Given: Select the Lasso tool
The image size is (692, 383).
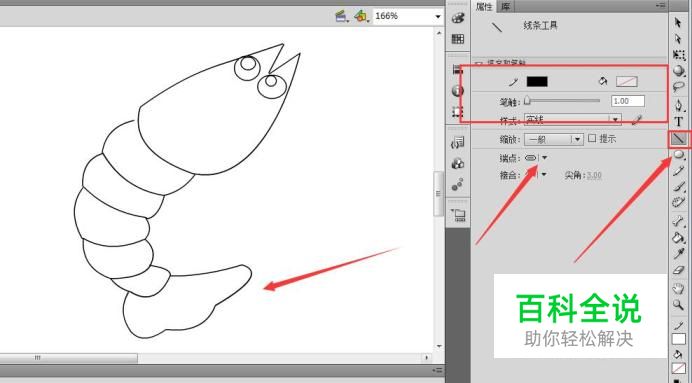Looking at the screenshot, I should click(x=679, y=86).
